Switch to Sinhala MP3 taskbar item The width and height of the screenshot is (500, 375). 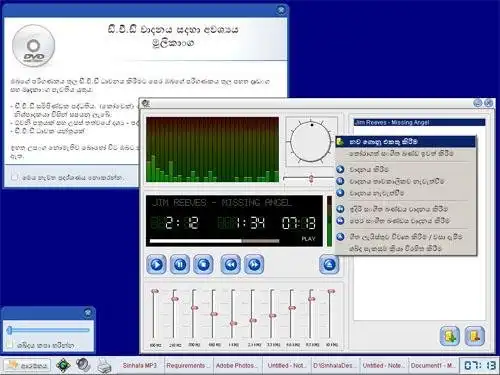139,366
